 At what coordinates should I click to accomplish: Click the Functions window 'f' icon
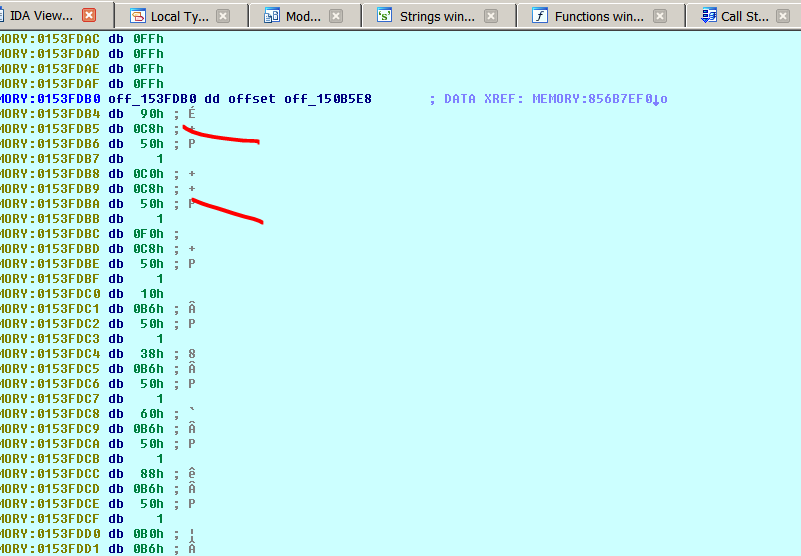point(540,16)
